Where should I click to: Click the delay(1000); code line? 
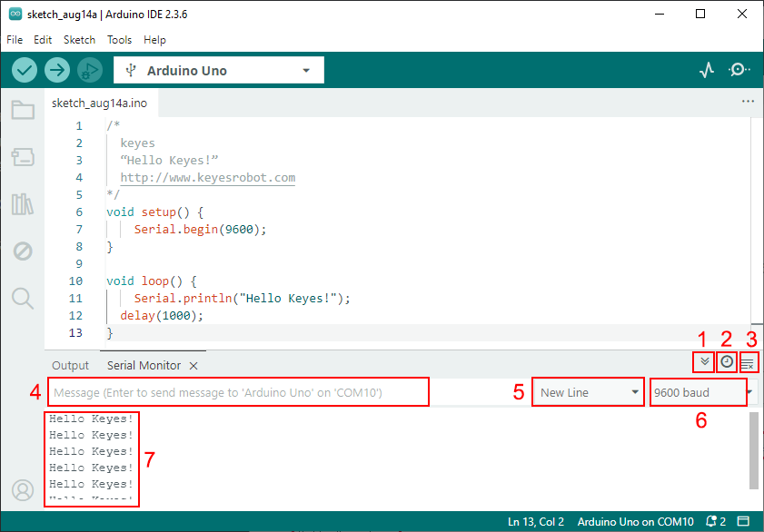click(x=162, y=315)
